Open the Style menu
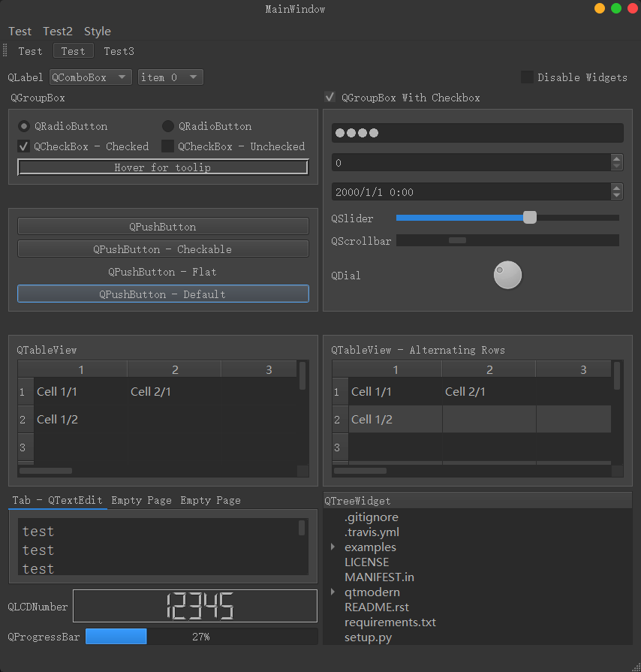Screen dimensions: 641x672 pyautogui.click(x=98, y=32)
